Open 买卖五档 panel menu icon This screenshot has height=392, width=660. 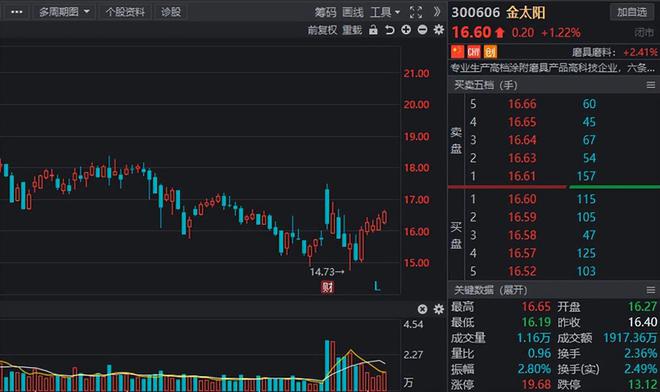651,85
